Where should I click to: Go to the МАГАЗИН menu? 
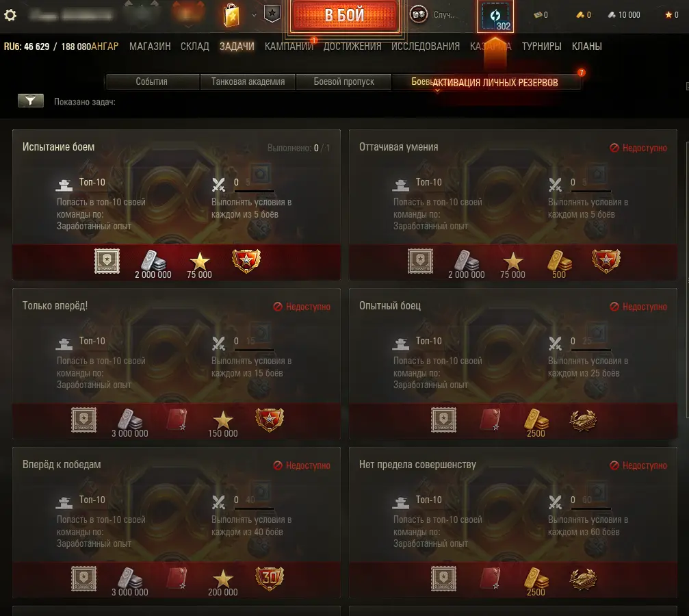(x=150, y=47)
